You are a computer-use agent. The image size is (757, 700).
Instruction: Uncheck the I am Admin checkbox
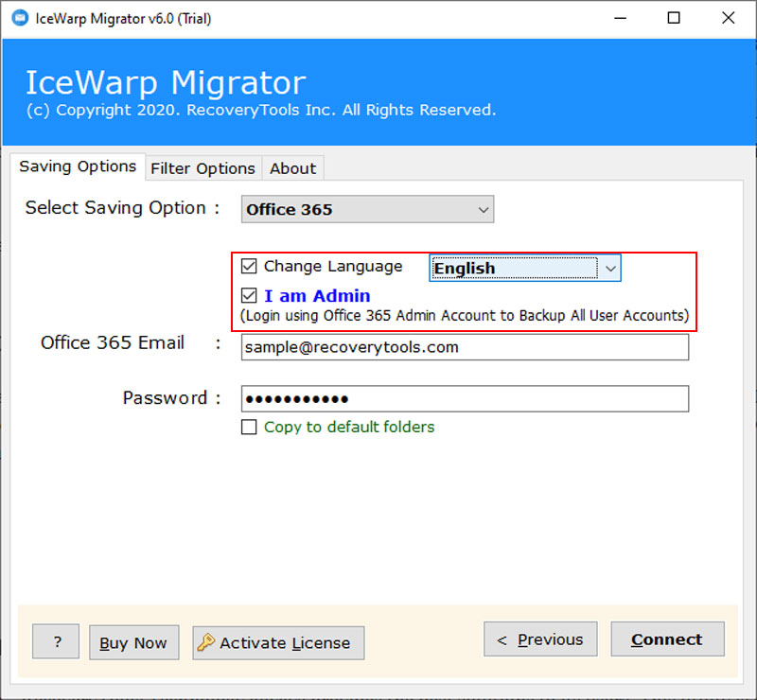[x=249, y=295]
